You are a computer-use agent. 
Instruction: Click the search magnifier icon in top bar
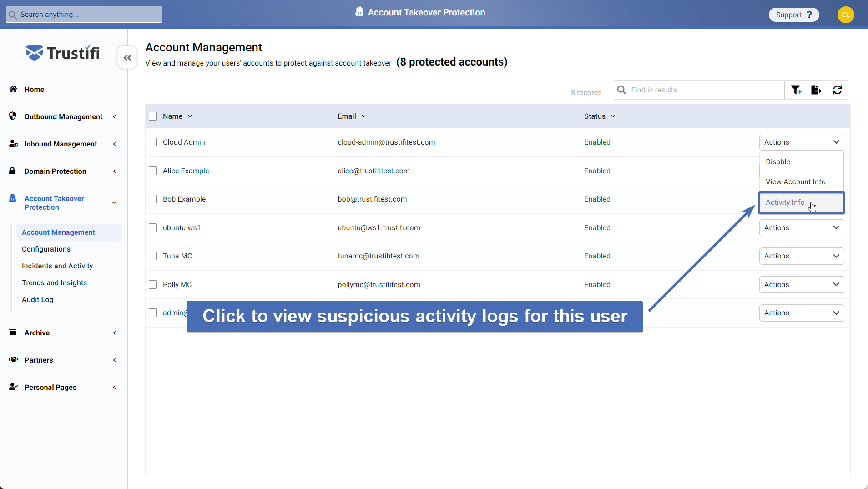pyautogui.click(x=13, y=15)
